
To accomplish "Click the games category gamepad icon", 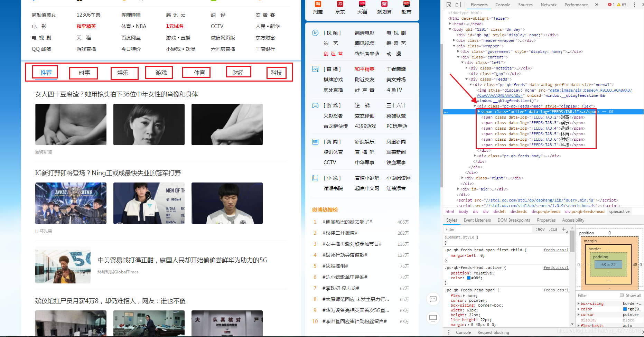I will (x=315, y=105).
